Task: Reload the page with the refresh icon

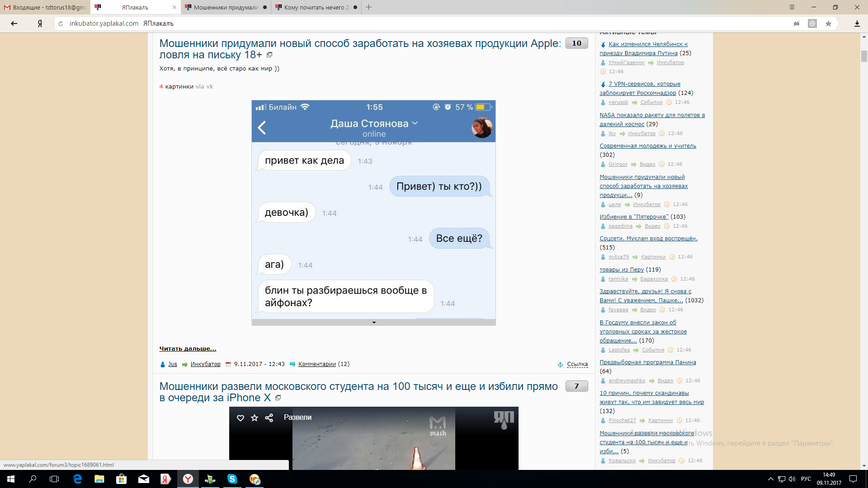Action: (61, 23)
